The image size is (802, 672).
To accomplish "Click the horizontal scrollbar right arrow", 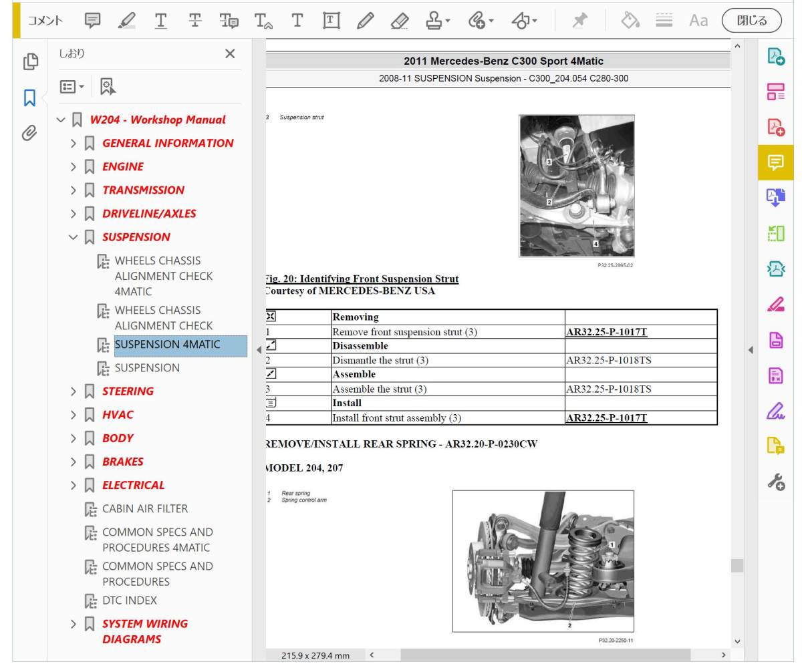I will 723,655.
